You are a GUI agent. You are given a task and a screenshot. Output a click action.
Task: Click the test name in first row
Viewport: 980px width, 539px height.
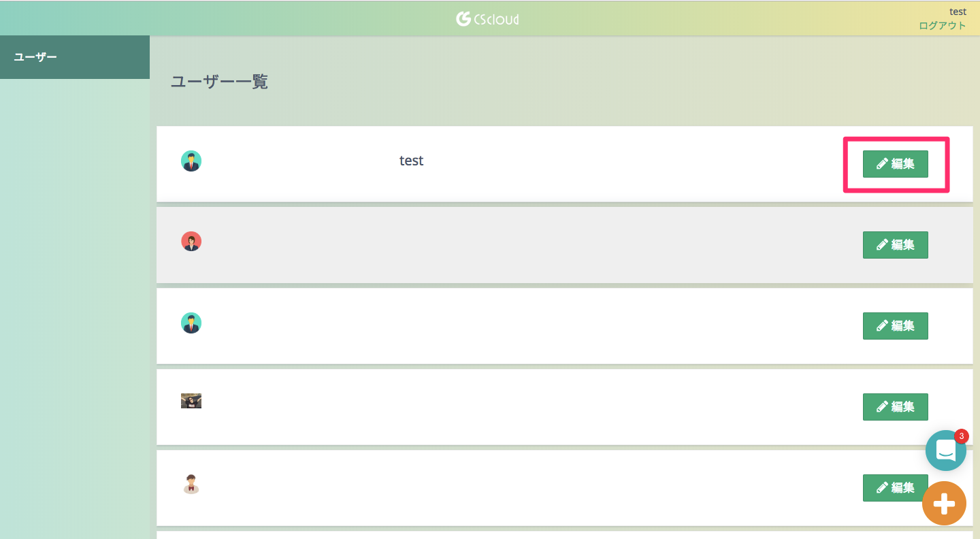(x=411, y=161)
